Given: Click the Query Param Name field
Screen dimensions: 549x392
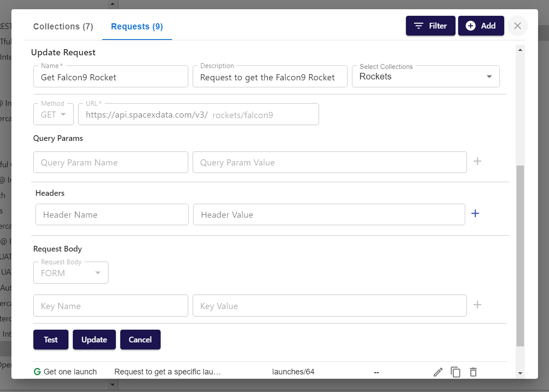Looking at the screenshot, I should tap(111, 162).
